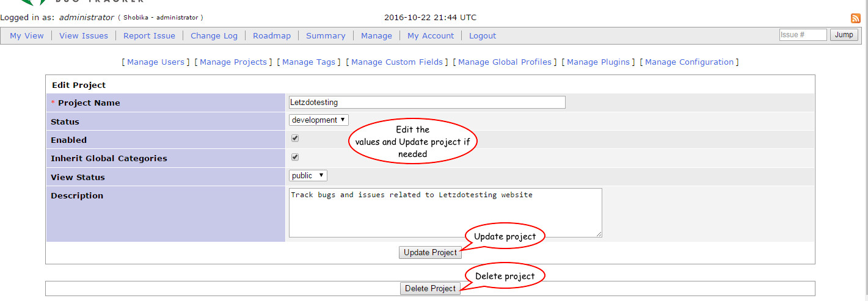Click the timestamp 2016-10-22 21:44 UTC
Viewport: 868px width, 301px height.
tap(430, 17)
